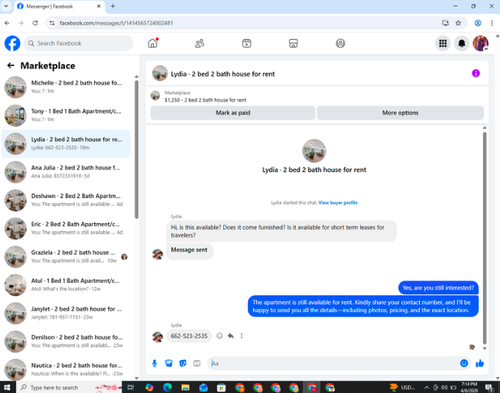The width and height of the screenshot is (500, 393).
Task: Bookmark this page with star icon
Action: pos(458,23)
